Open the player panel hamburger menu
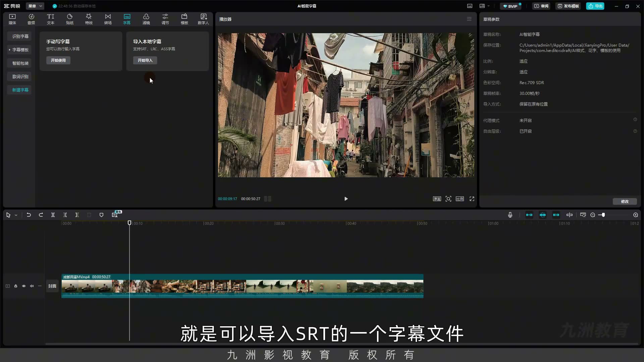Screen dimensions: 644x362 (x=469, y=19)
